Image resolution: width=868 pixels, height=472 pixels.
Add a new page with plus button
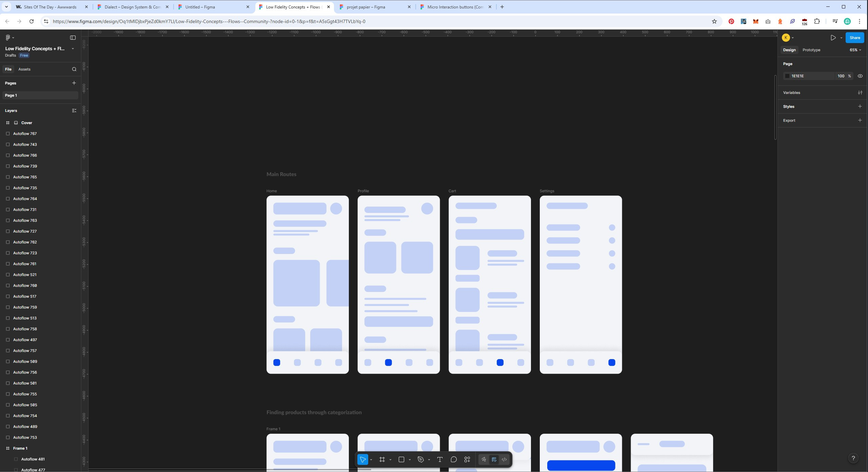[74, 83]
